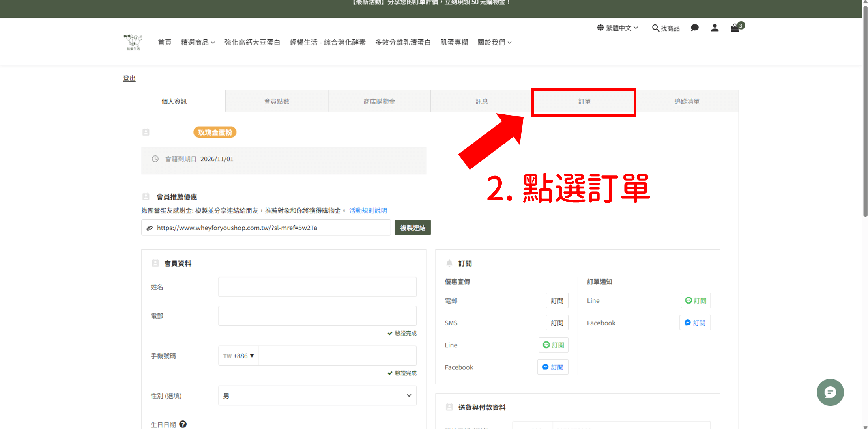Click the birthday help question mark icon
The width and height of the screenshot is (868, 429).
[x=183, y=424]
